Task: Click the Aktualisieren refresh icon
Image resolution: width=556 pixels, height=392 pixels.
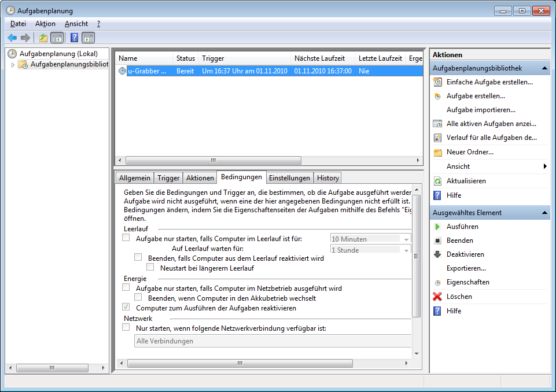Action: [437, 181]
